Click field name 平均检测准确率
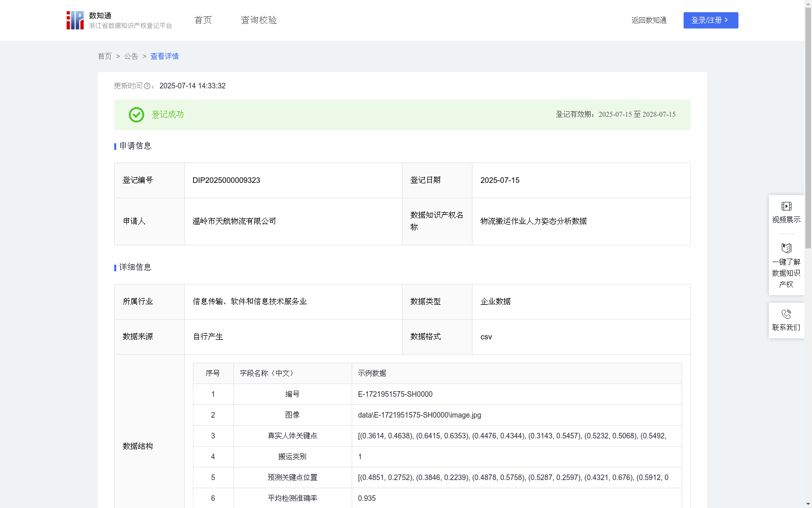 (x=292, y=498)
